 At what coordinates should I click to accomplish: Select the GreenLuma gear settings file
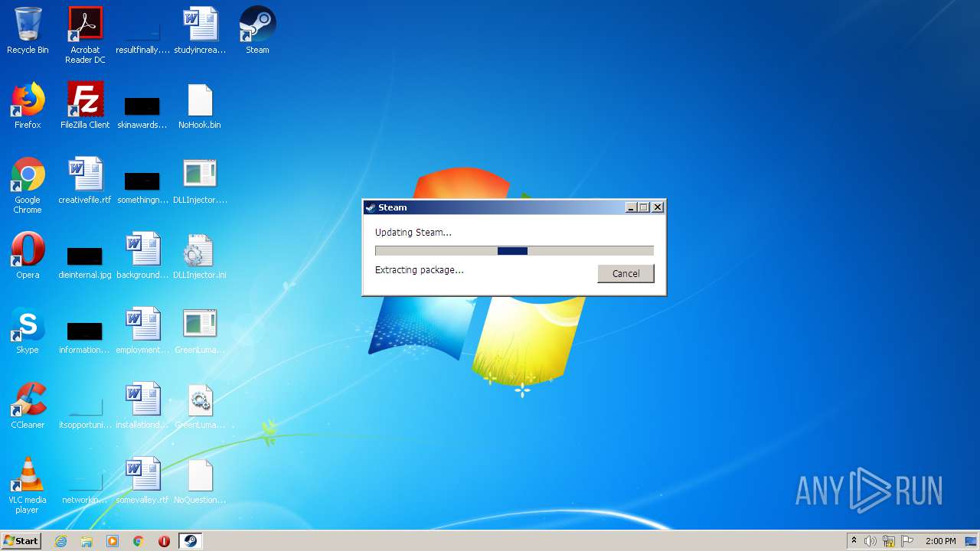point(200,406)
